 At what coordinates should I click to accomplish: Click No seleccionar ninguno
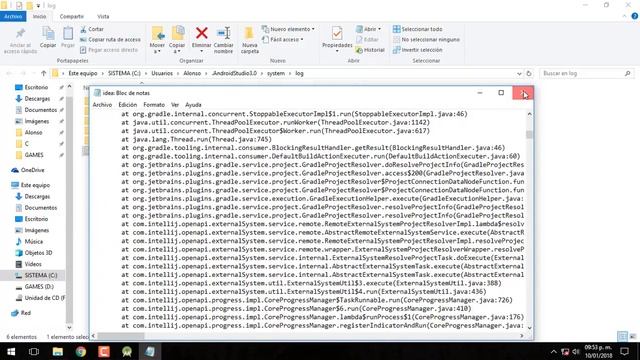point(426,40)
